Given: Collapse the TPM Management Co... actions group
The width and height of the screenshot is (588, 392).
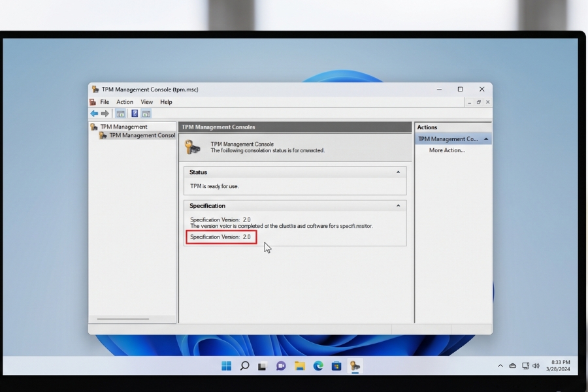Looking at the screenshot, I should pos(486,139).
